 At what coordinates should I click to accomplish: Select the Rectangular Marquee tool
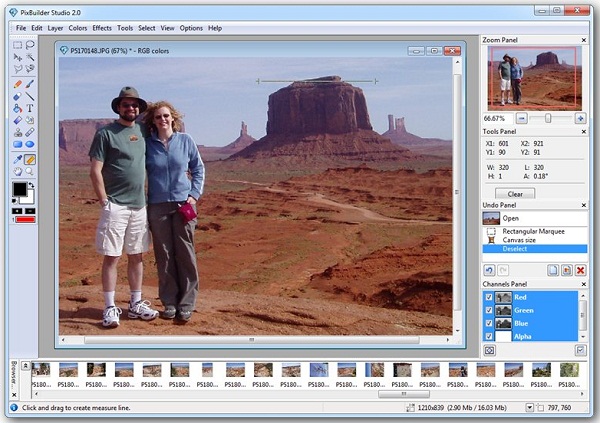click(x=18, y=45)
